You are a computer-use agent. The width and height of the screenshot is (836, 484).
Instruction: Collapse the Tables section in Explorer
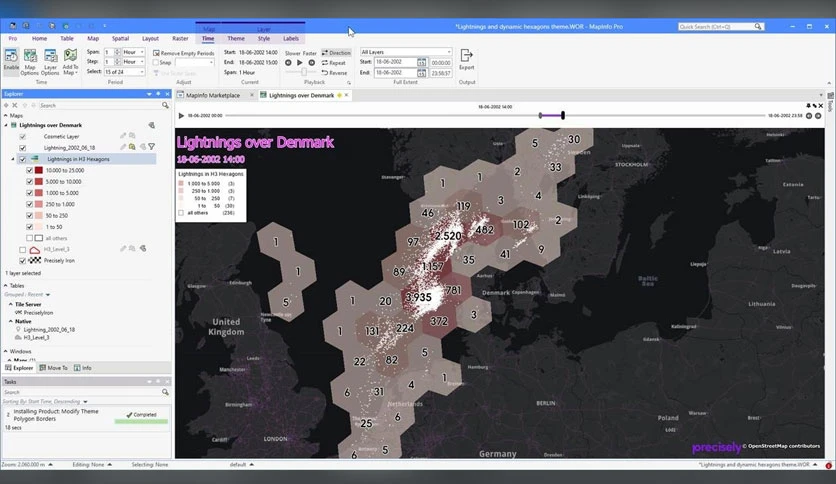click(x=6, y=286)
